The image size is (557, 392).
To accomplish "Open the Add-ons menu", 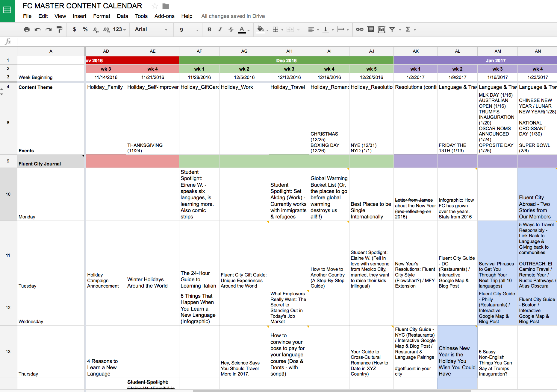I will (164, 16).
